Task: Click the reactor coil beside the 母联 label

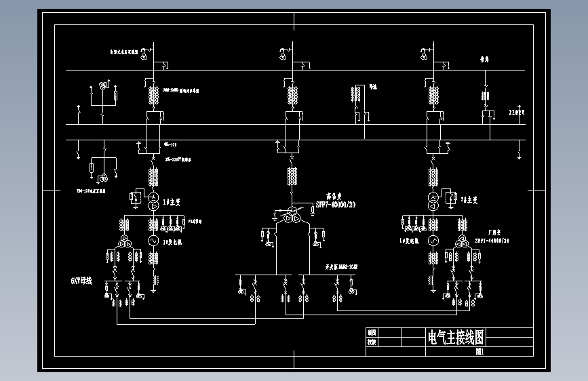Action: coord(356,94)
